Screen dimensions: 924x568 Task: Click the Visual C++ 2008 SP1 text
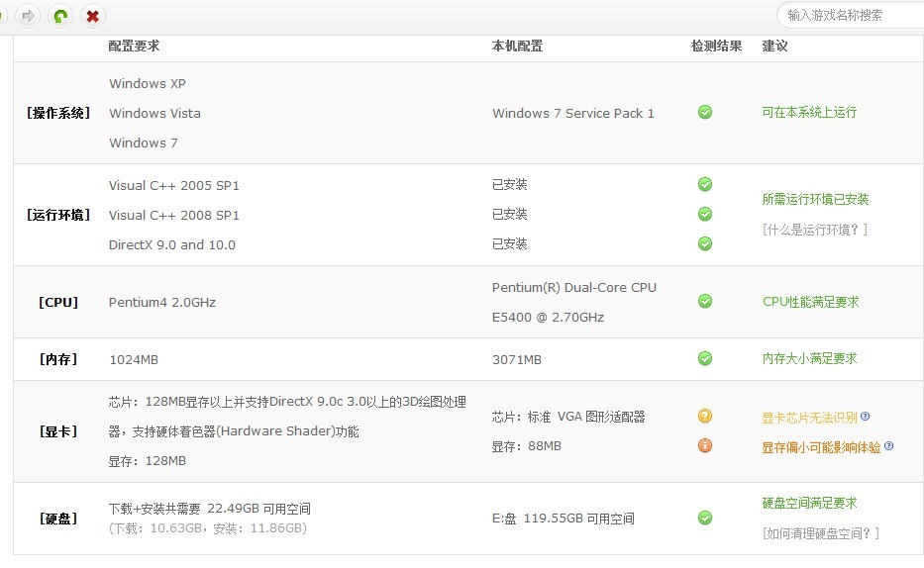pyautogui.click(x=174, y=216)
